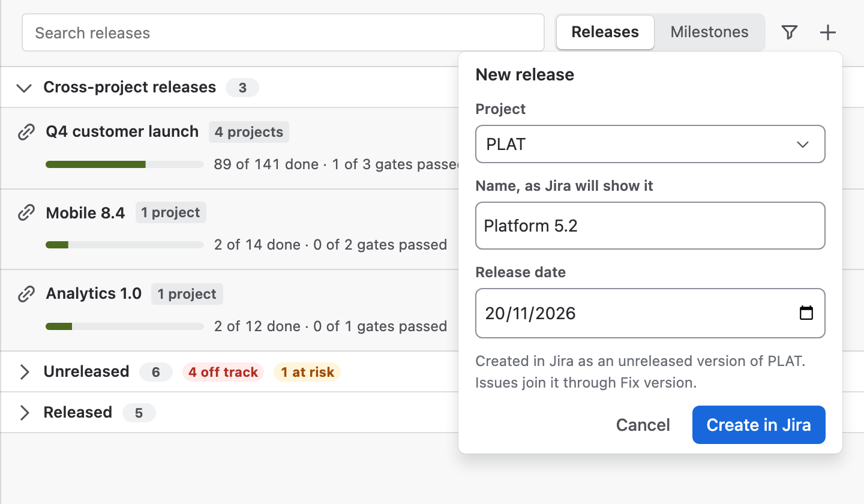Click link icon beside Analytics 1.0
The height and width of the screenshot is (504, 864).
(26, 294)
